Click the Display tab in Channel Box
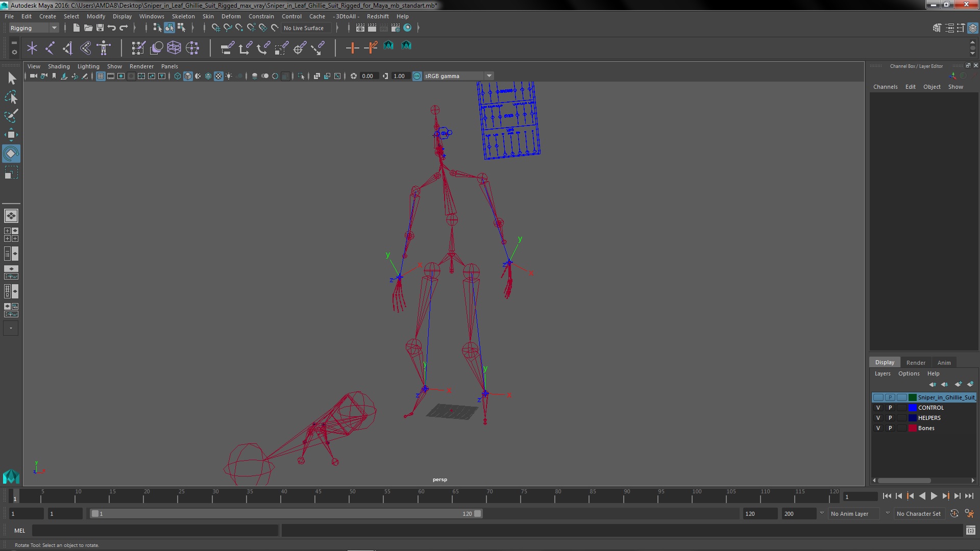Image resolution: width=980 pixels, height=551 pixels. click(x=885, y=363)
